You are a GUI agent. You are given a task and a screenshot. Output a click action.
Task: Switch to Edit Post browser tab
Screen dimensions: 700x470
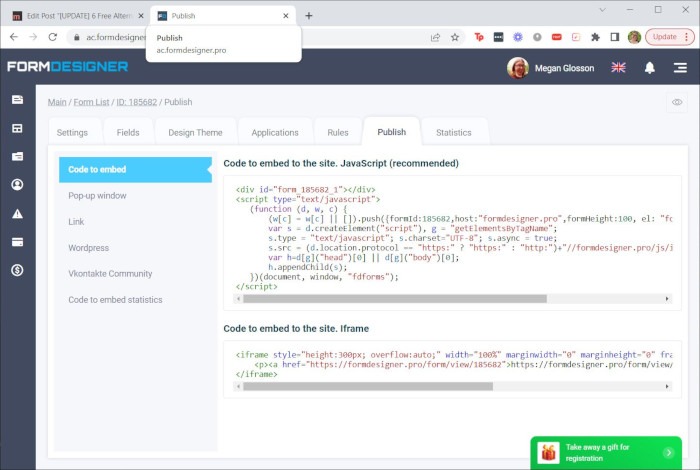click(78, 16)
